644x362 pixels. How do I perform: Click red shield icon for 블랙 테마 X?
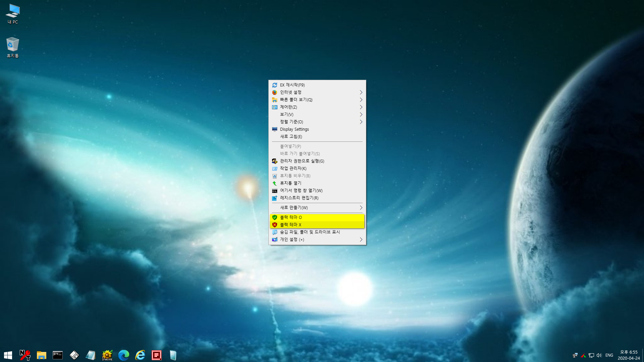coord(275,225)
